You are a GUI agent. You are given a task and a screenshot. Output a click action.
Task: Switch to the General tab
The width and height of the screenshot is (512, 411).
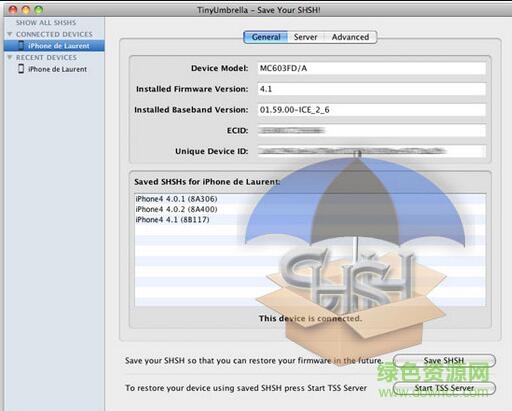[x=266, y=37]
